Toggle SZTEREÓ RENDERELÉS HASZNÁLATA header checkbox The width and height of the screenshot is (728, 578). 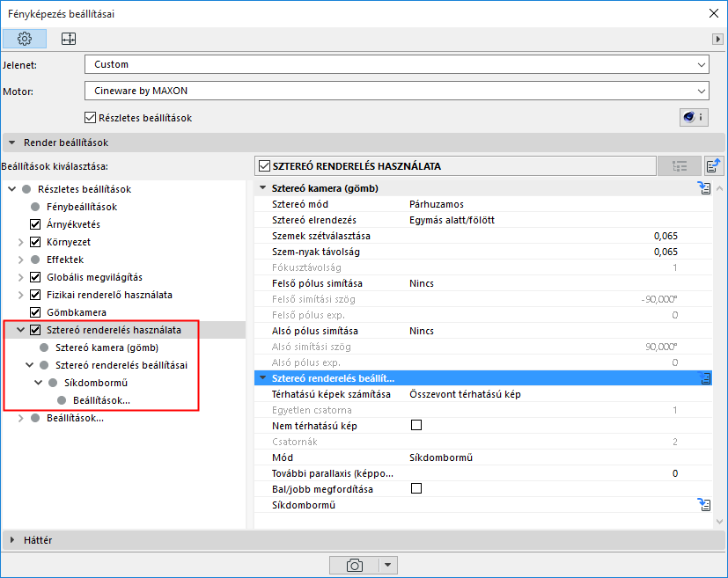click(x=265, y=166)
